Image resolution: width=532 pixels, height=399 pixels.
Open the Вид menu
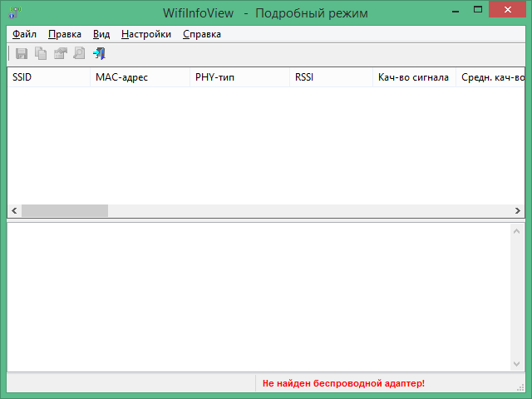coord(101,34)
